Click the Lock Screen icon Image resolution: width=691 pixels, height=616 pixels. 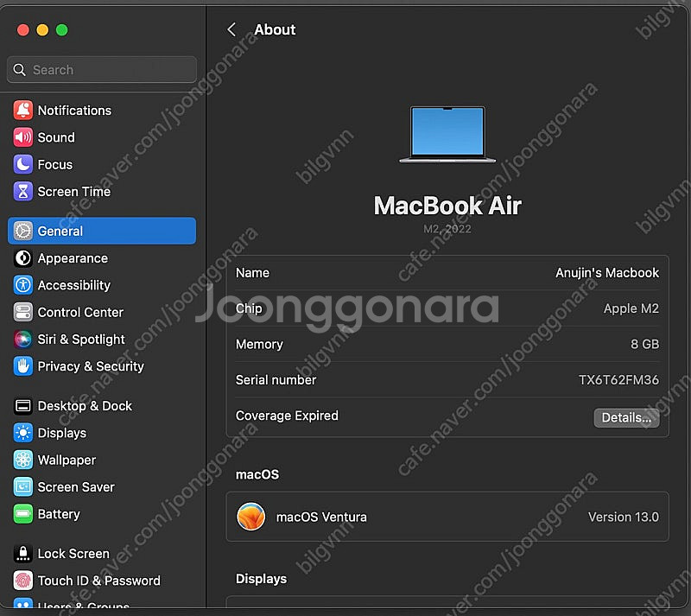(23, 554)
